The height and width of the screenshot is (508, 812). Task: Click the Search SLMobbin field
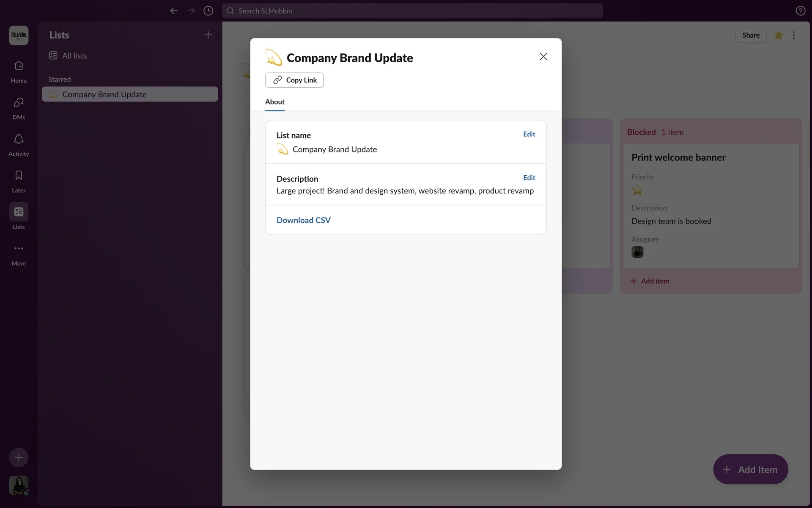coord(412,11)
